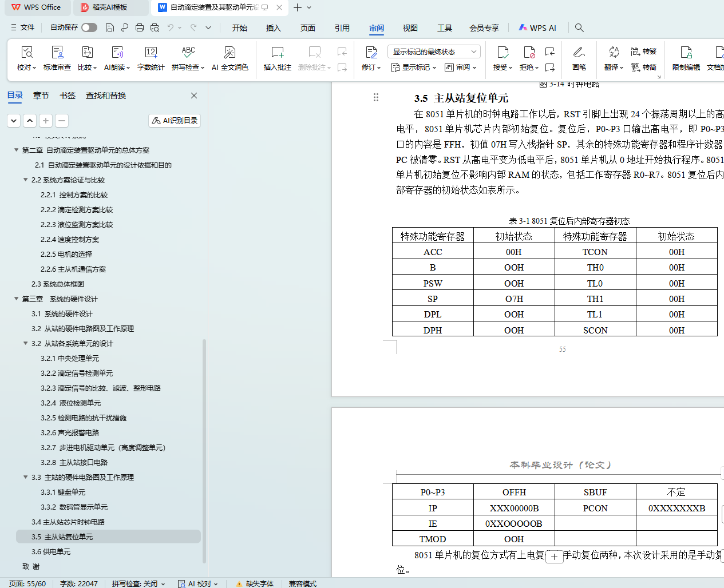This screenshot has width=724, height=588.
Task: Click the print icon in quick toolbar
Action: click(140, 27)
